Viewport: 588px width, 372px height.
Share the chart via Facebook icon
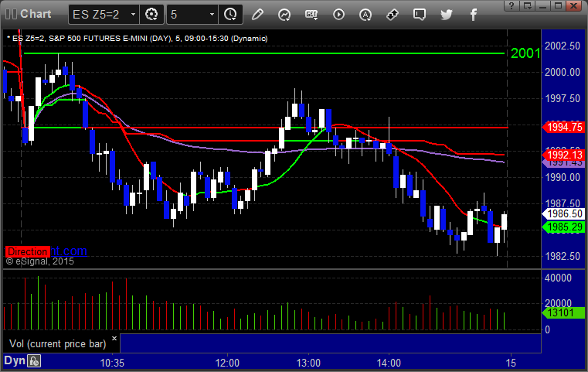[474, 14]
